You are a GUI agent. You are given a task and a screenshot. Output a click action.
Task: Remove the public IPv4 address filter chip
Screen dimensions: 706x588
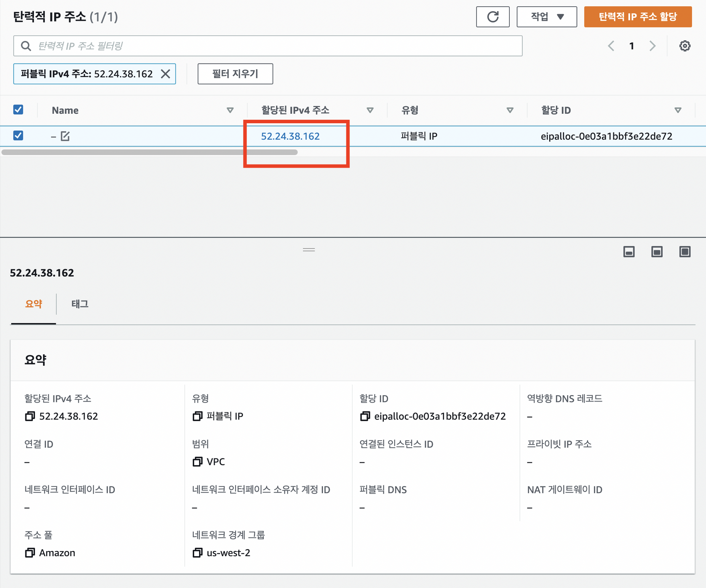165,74
